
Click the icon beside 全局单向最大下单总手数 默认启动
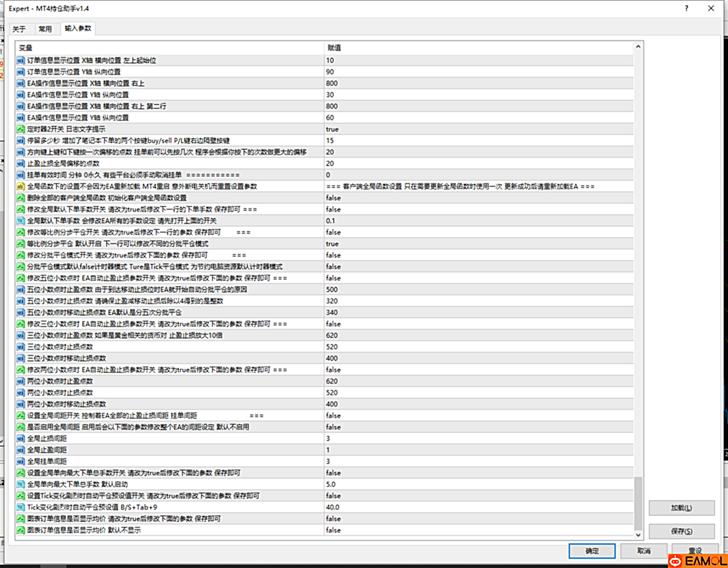pos(21,485)
